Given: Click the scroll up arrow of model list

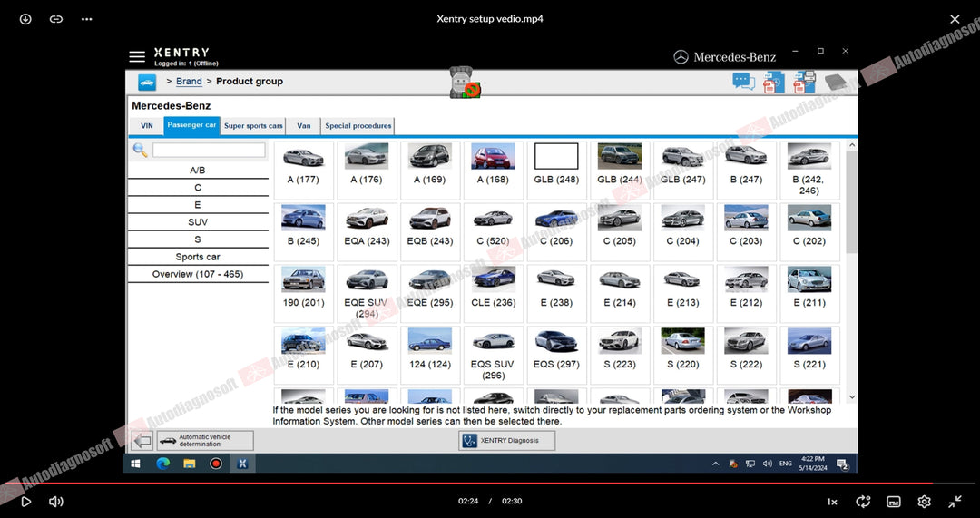Looking at the screenshot, I should (851, 145).
